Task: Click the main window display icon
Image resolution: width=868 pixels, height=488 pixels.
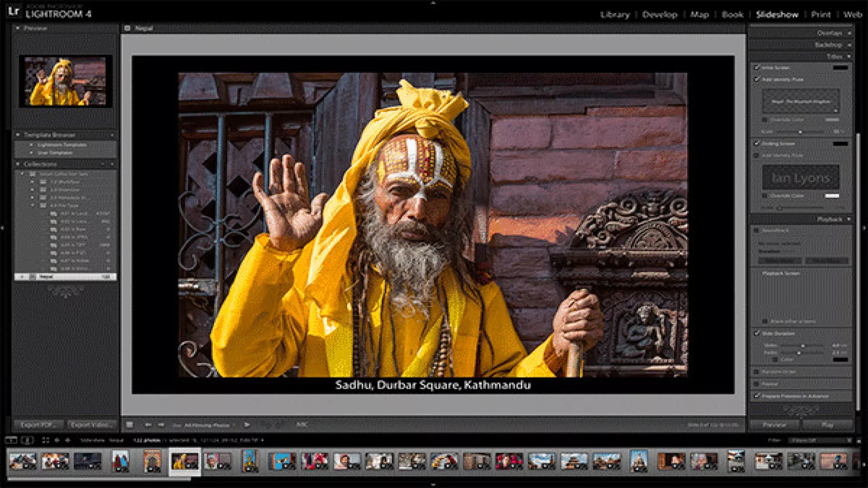Action: coord(11,440)
